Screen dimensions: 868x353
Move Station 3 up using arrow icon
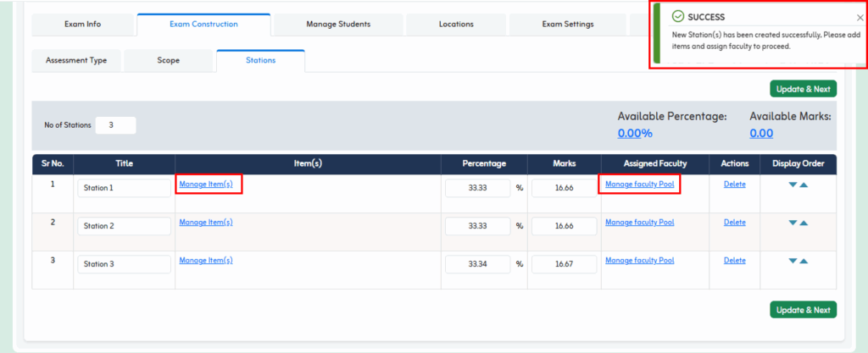[804, 261]
